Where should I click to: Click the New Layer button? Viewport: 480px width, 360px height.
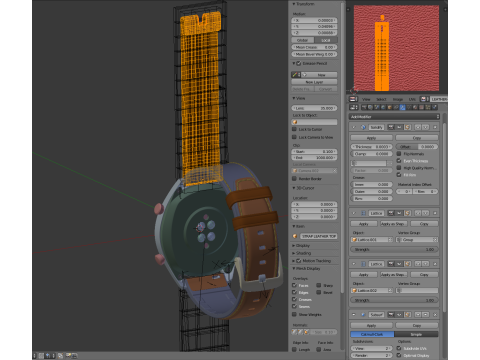(314, 82)
